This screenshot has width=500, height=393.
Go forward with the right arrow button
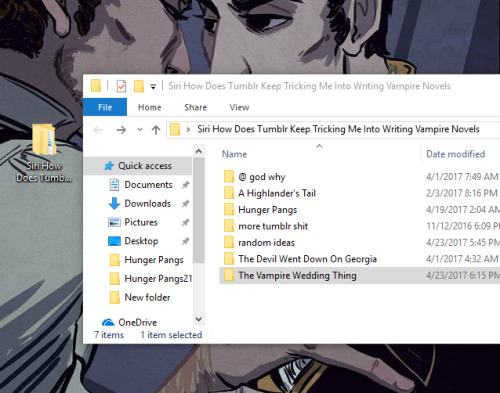click(x=121, y=130)
